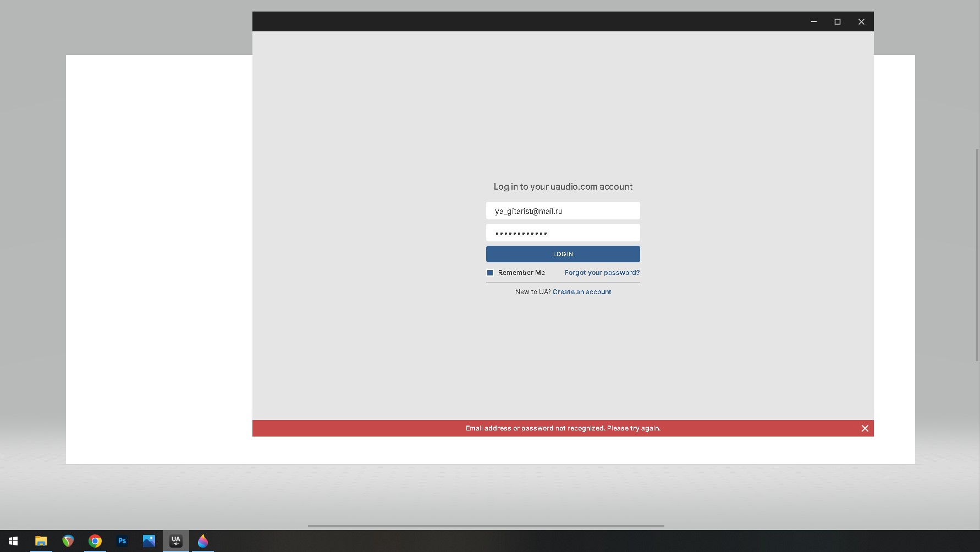980x552 pixels.
Task: Switch to Google Chrome in the taskbar
Action: point(95,541)
